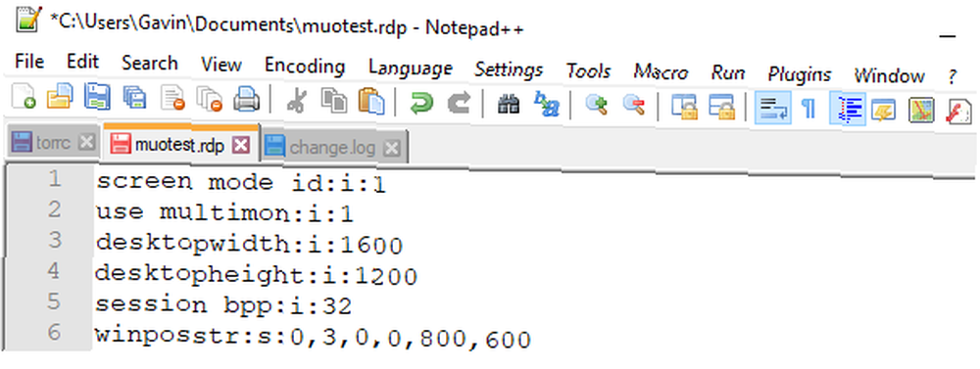This screenshot has height=369, width=980.
Task: Cut the selection with the scissors icon
Action: (x=296, y=100)
